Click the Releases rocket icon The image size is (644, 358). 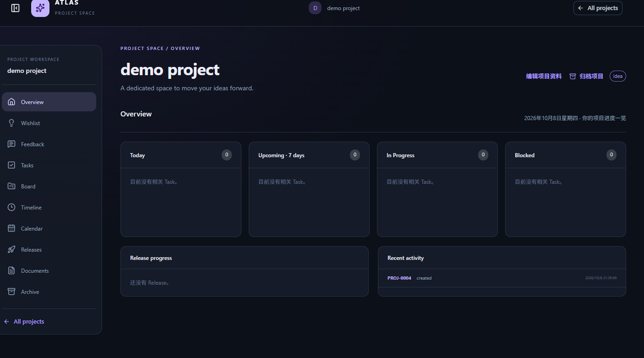click(11, 249)
